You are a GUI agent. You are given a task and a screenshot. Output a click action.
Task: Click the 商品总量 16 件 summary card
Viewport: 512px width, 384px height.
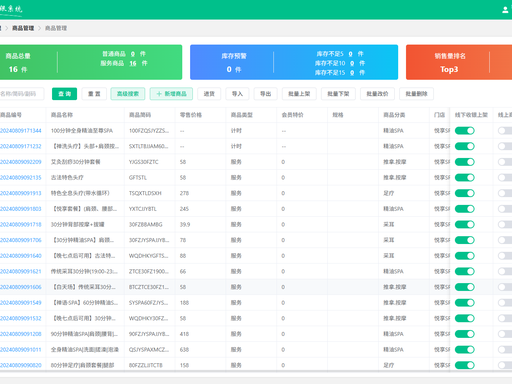pos(91,62)
